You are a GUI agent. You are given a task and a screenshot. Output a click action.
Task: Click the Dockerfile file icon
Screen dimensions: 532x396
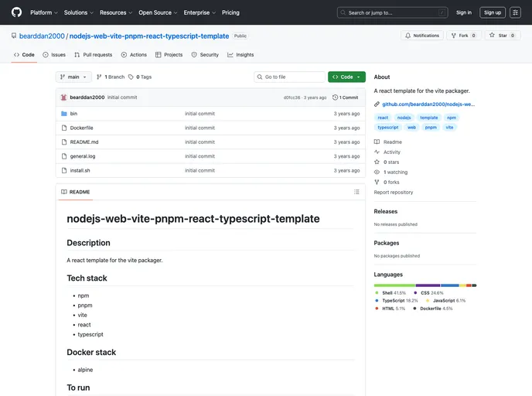tap(63, 128)
